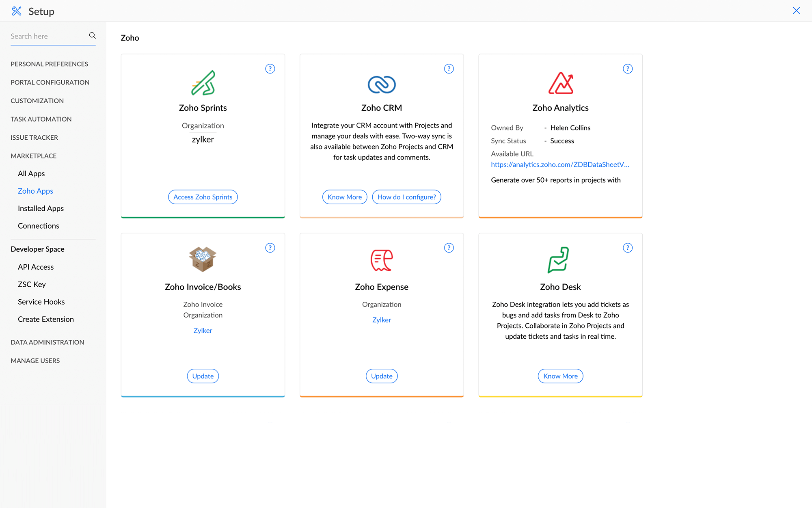812x508 pixels.
Task: Expand Customization section
Action: coord(37,101)
